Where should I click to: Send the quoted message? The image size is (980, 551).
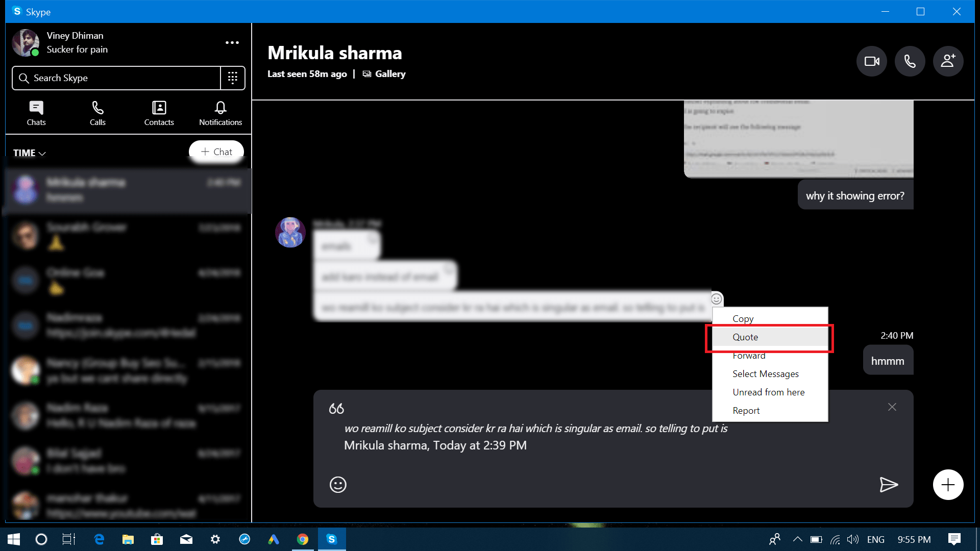(x=889, y=484)
